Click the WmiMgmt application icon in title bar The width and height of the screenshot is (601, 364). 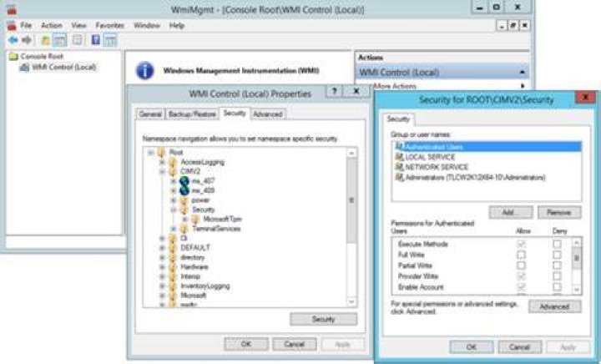[x=12, y=9]
